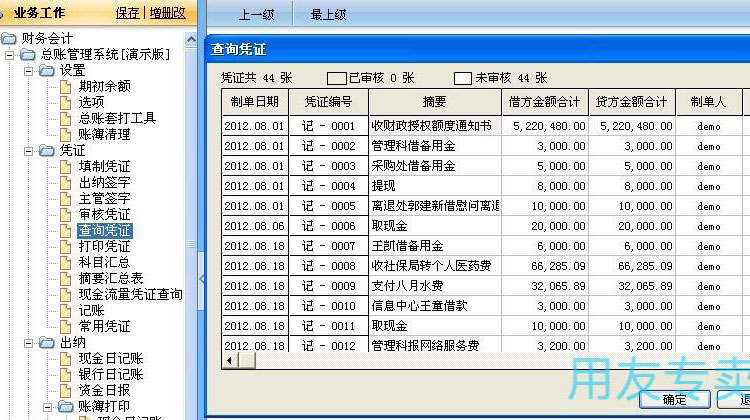This screenshot has height=420, width=750.
Task: Select the 王凯借备用金 summary cell
Action: pyautogui.click(x=435, y=246)
